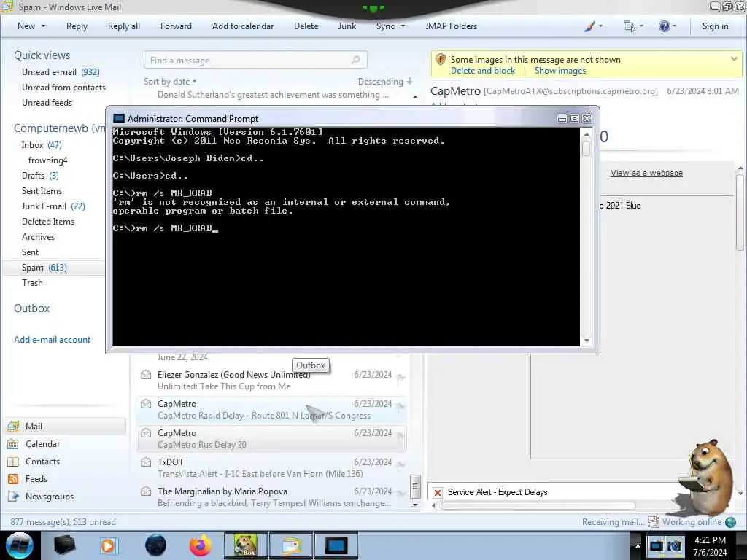Click the clock showing 4:21 PM
Viewport: 747px width, 560px height.
tap(709, 540)
